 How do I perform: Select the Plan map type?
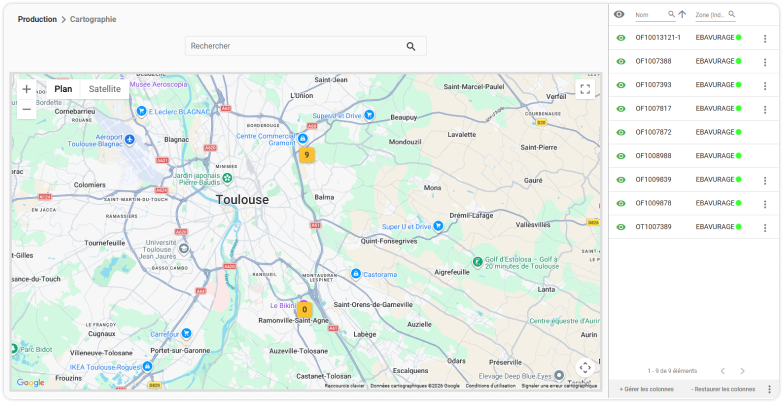pos(63,89)
